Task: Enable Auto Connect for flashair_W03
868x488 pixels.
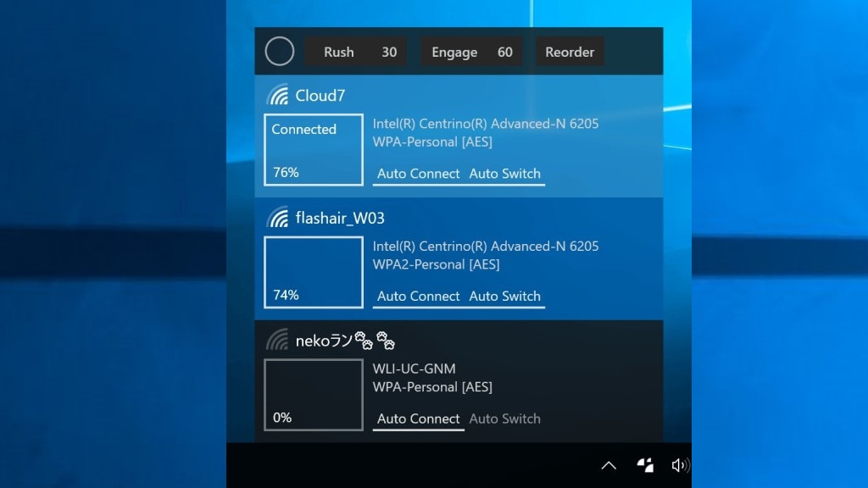Action: (x=418, y=297)
